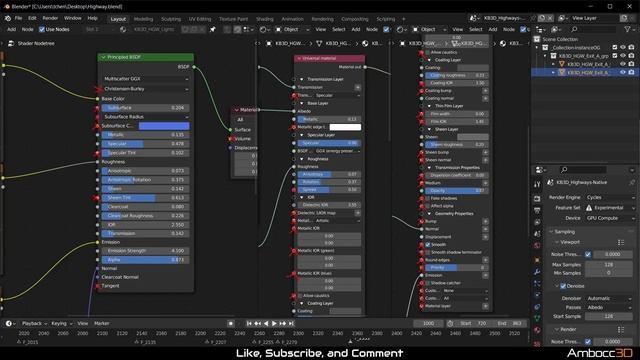Screen dimensions: 640x360
Task: Open the Help menu
Action: point(93,18)
